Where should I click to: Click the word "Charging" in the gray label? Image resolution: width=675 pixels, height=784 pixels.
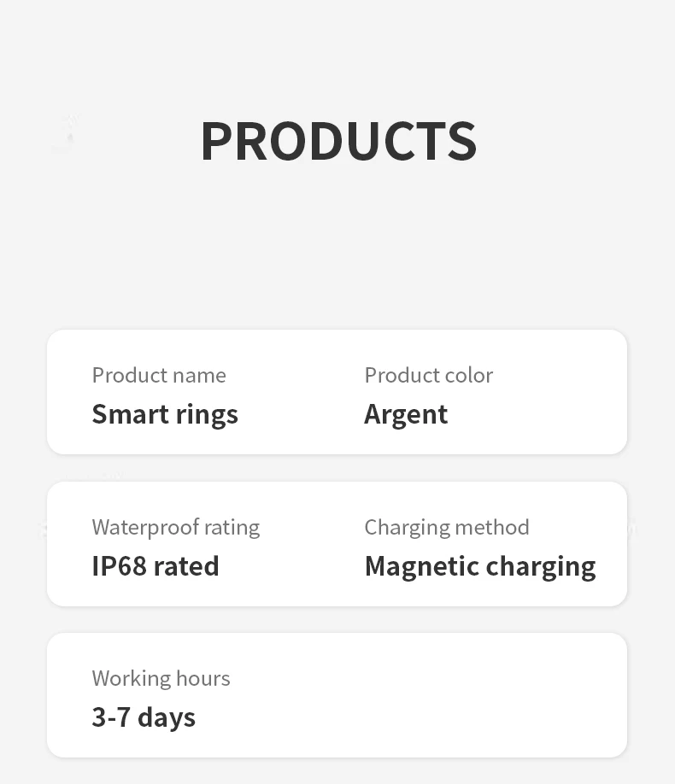click(404, 527)
